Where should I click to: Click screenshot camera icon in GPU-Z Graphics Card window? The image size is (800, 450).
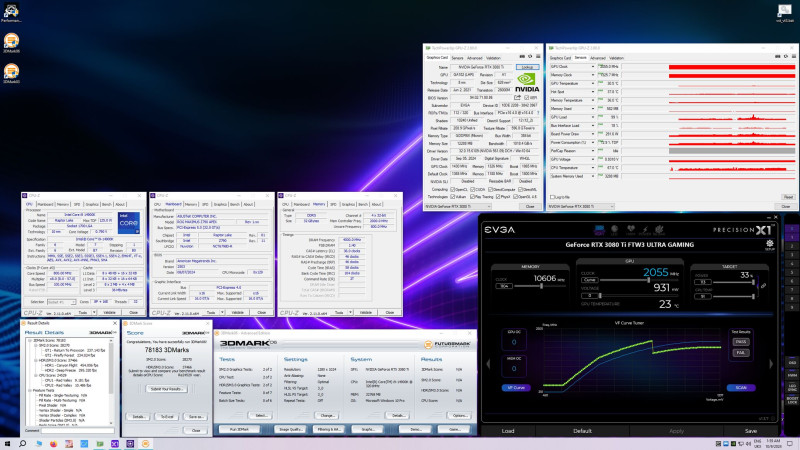(x=522, y=57)
